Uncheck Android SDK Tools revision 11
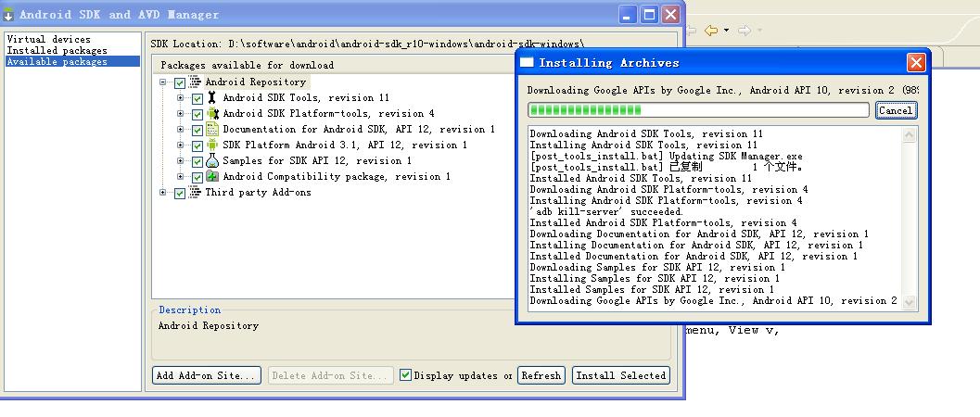This screenshot has height=417, width=980. [x=197, y=98]
